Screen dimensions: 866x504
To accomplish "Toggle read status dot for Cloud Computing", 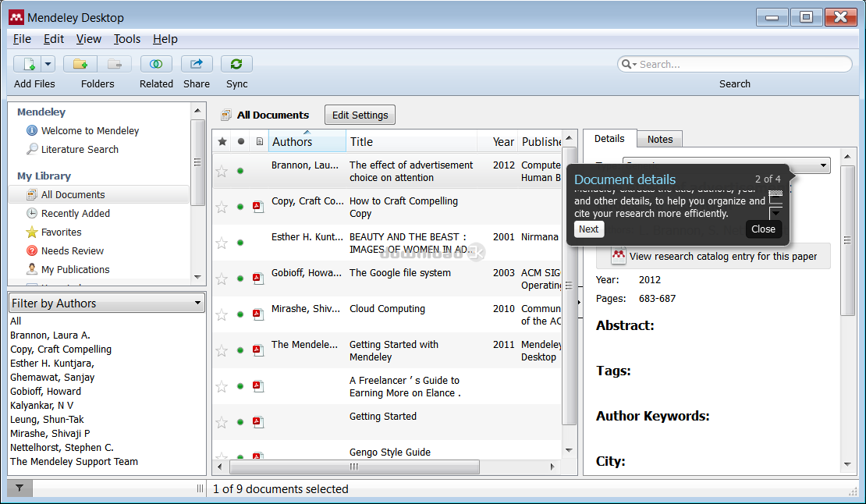I will coord(240,314).
